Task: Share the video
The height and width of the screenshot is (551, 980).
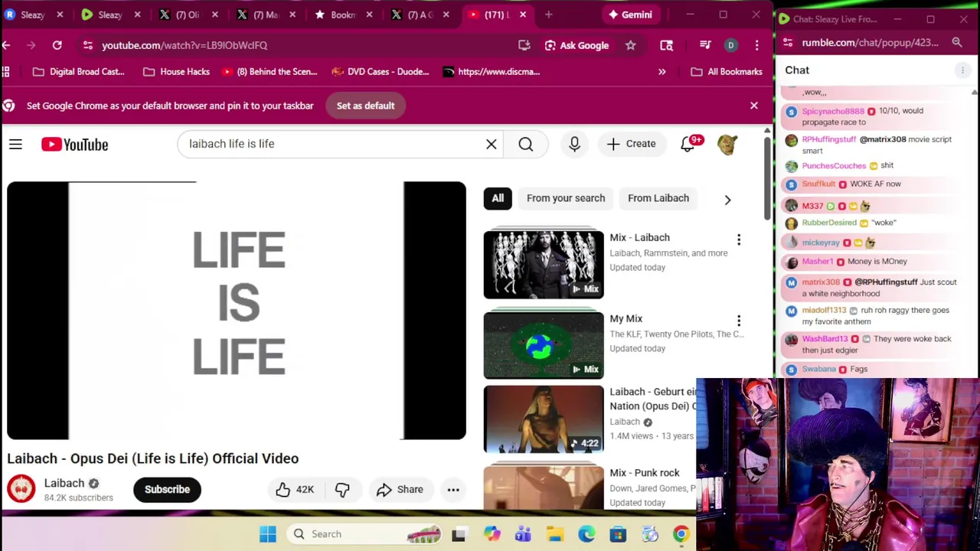Action: click(400, 490)
